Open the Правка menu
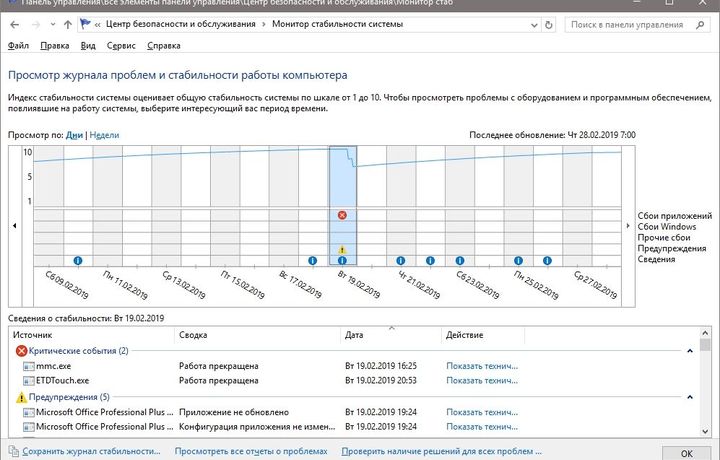Screen dimensions: 720x460 (55, 45)
